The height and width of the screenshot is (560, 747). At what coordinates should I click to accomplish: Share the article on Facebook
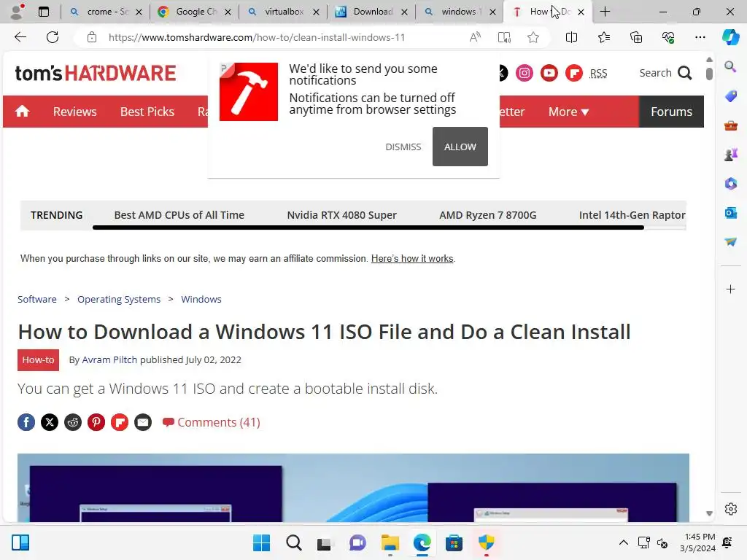point(26,422)
